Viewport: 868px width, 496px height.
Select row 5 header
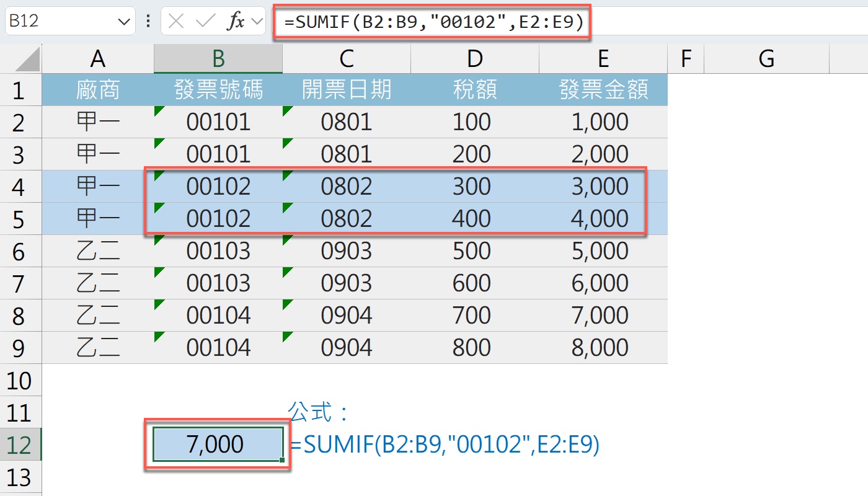pyautogui.click(x=20, y=219)
